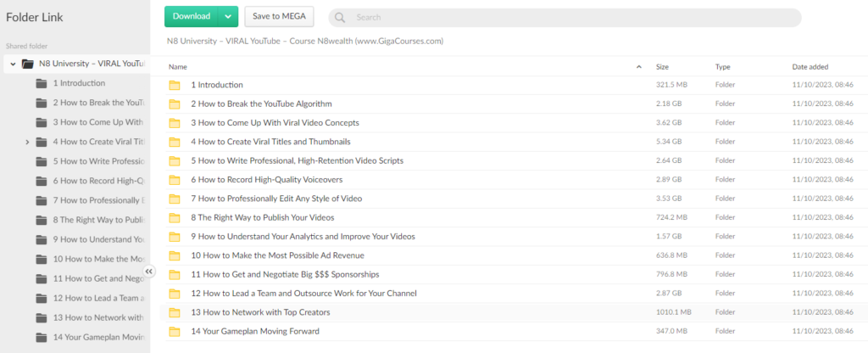Open 11 How to Get and Negotiate Big $$$ Sponsorships
The width and height of the screenshot is (868, 353).
pyautogui.click(x=285, y=274)
